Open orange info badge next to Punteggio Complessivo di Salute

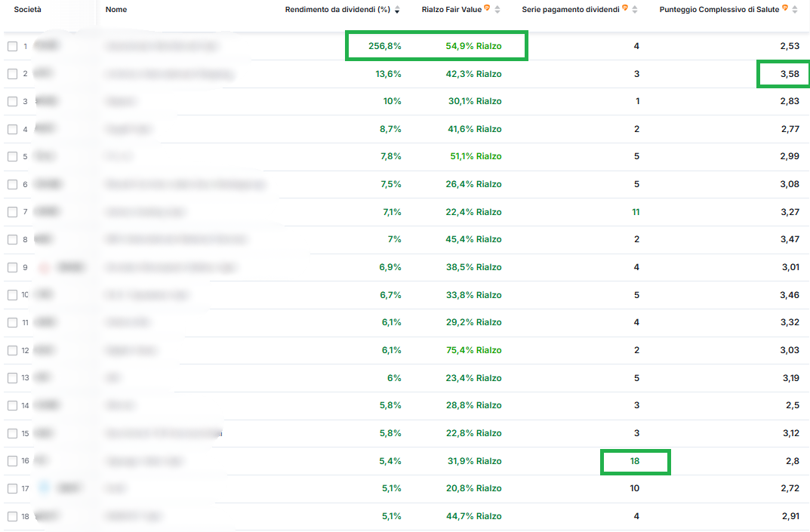click(x=786, y=8)
